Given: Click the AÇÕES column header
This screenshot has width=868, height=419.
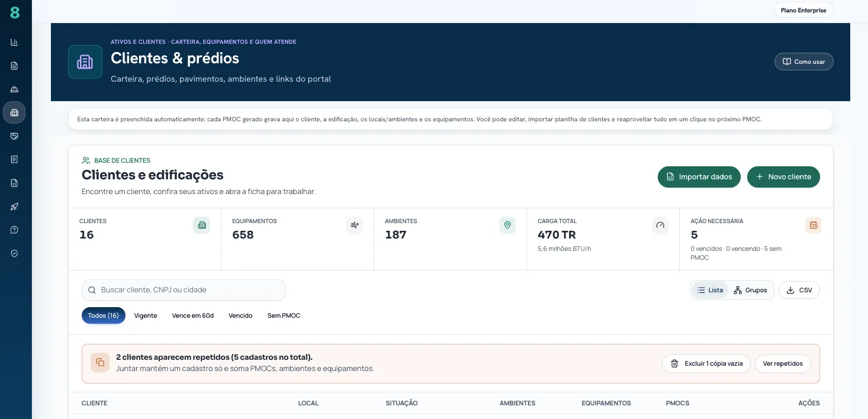Looking at the screenshot, I should (809, 403).
